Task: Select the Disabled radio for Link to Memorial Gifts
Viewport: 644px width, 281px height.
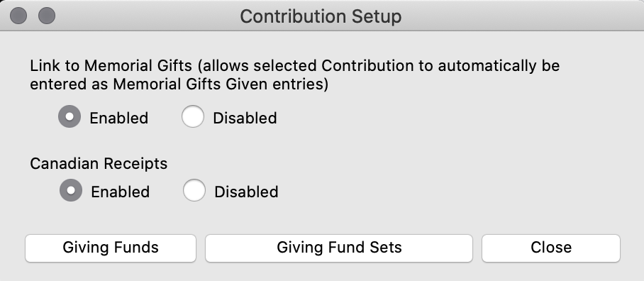Action: point(193,116)
